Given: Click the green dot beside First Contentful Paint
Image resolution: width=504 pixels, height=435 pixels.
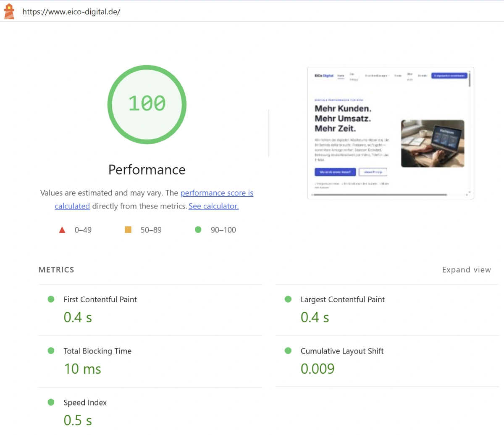Looking at the screenshot, I should 51,299.
